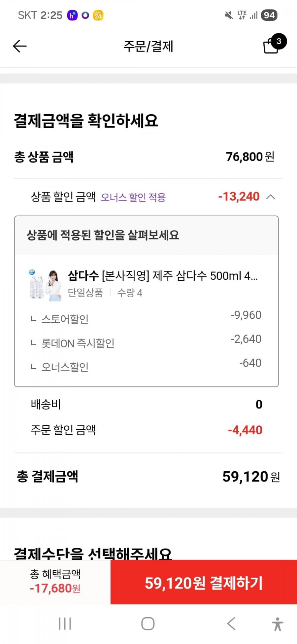Tap the battery 94 indicator
The height and width of the screenshot is (644, 297).
[x=269, y=15]
